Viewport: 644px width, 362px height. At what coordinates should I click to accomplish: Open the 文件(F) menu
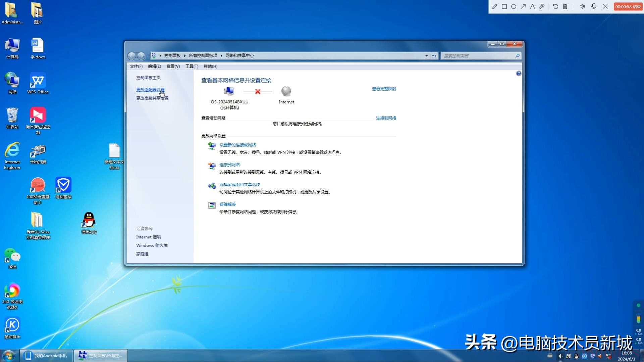tap(136, 66)
